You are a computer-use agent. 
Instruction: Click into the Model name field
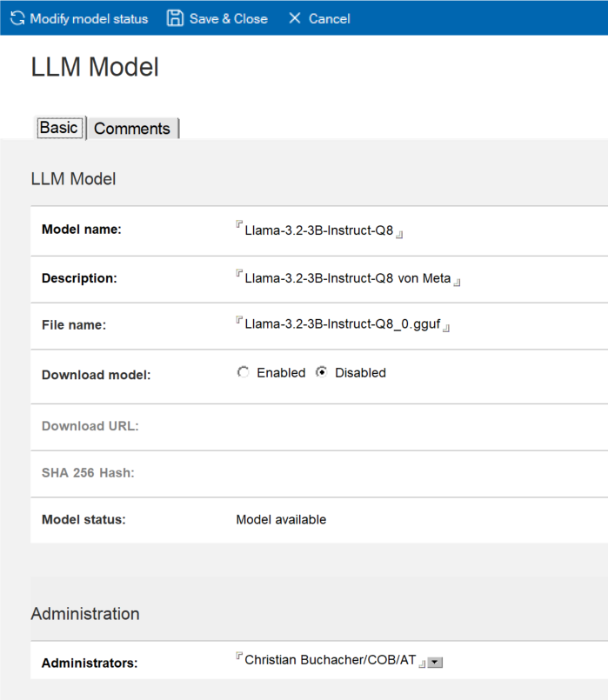(x=319, y=231)
